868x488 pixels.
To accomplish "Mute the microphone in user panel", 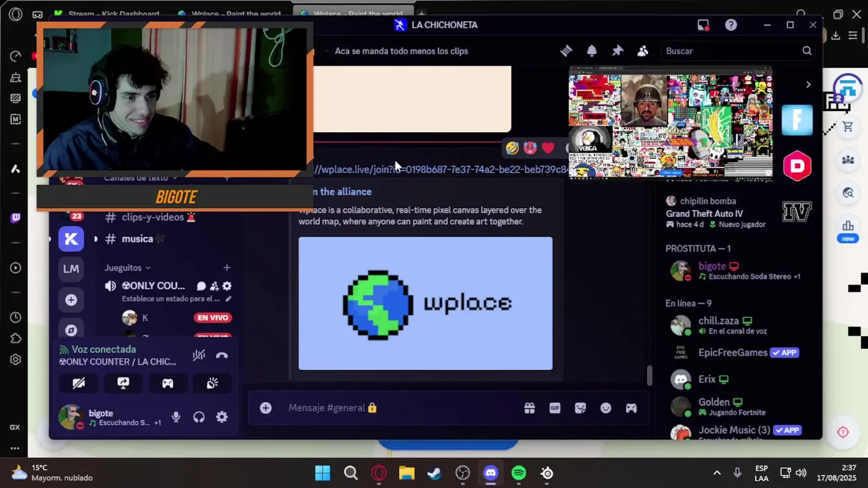I will click(176, 417).
